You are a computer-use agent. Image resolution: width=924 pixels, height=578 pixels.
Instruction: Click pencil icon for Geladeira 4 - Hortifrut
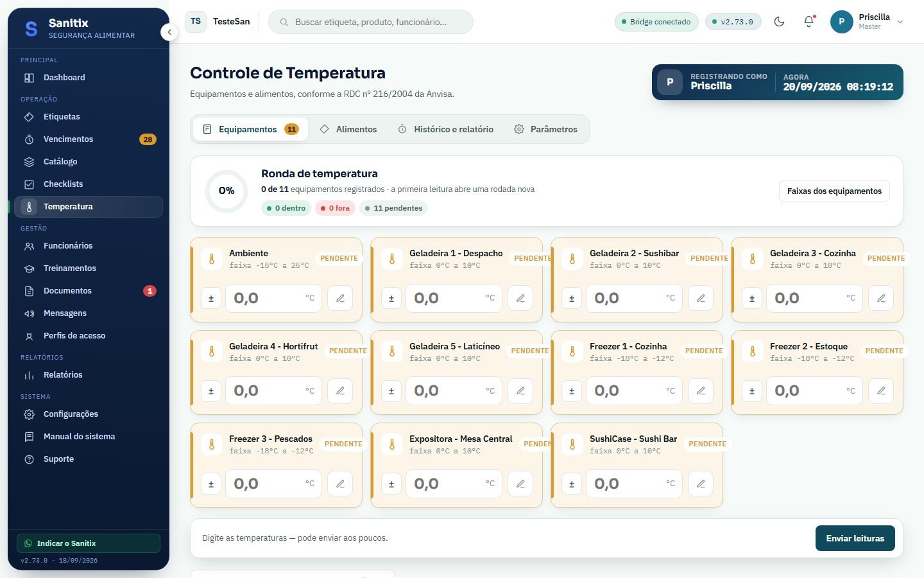(340, 390)
